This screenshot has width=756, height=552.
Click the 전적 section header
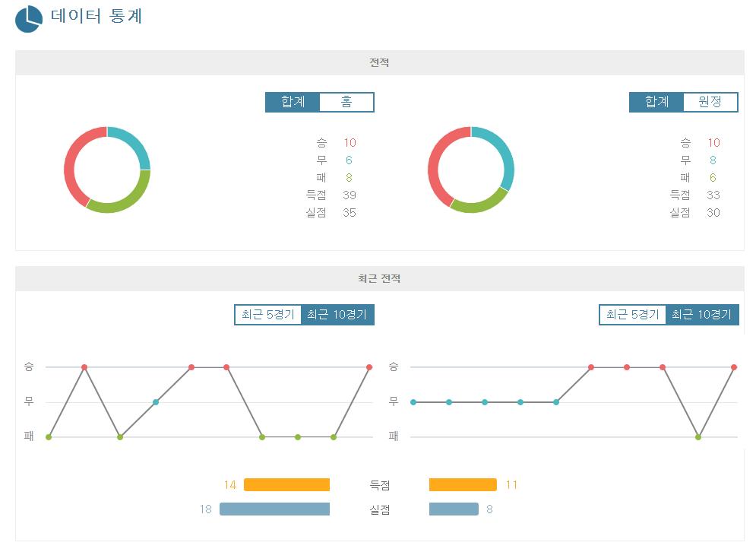(379, 62)
